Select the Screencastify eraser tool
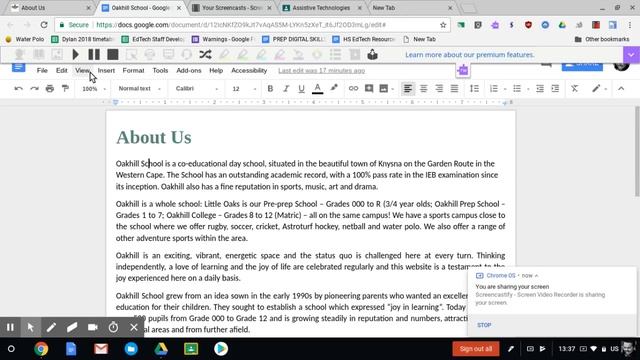 coord(72,327)
